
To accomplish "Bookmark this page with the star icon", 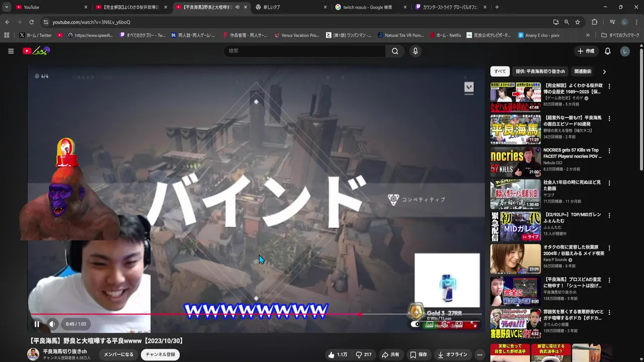I will 578,22.
